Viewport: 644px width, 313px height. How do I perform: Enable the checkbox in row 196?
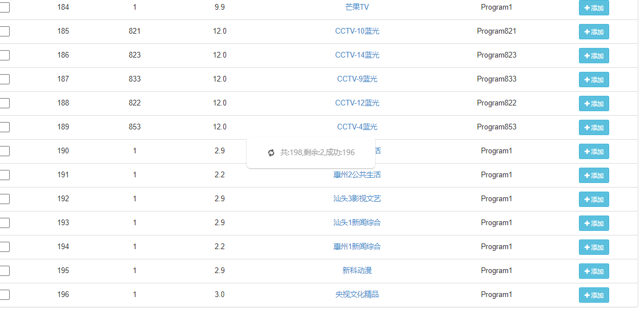(5, 295)
